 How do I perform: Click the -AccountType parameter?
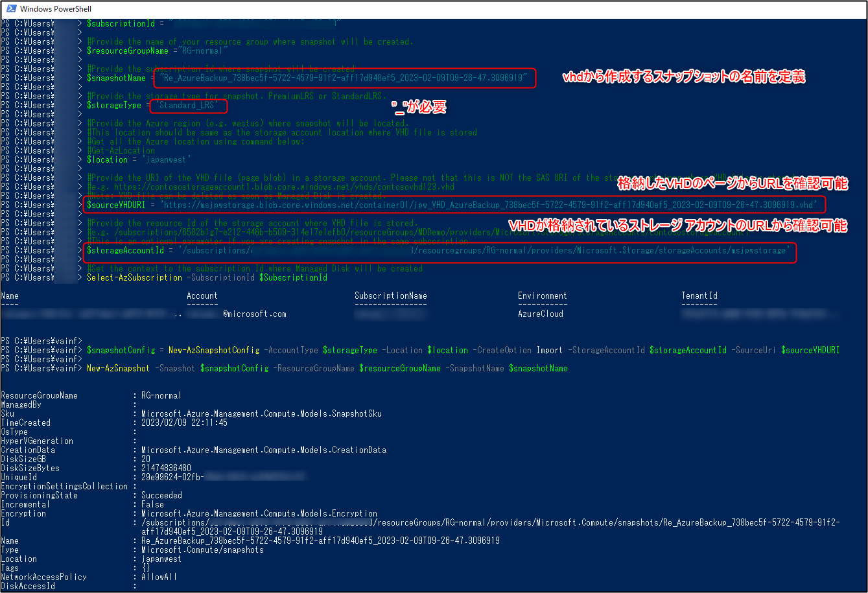pos(291,350)
